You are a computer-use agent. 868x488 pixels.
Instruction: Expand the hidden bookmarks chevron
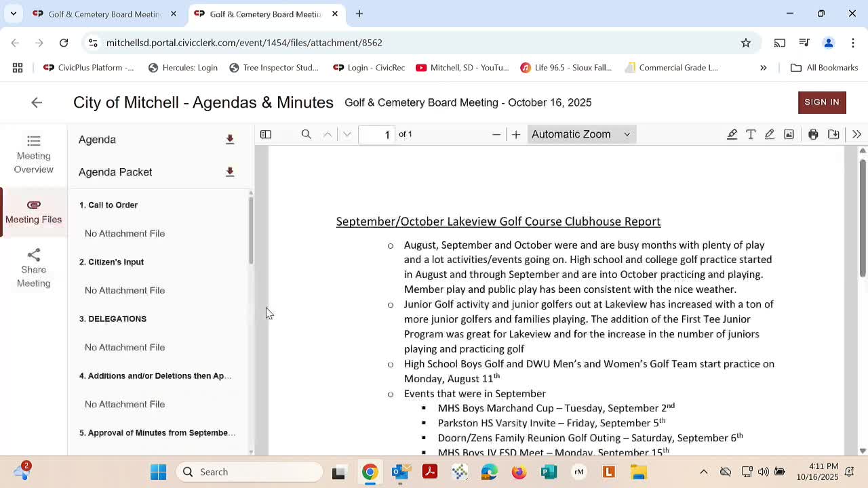tap(763, 68)
